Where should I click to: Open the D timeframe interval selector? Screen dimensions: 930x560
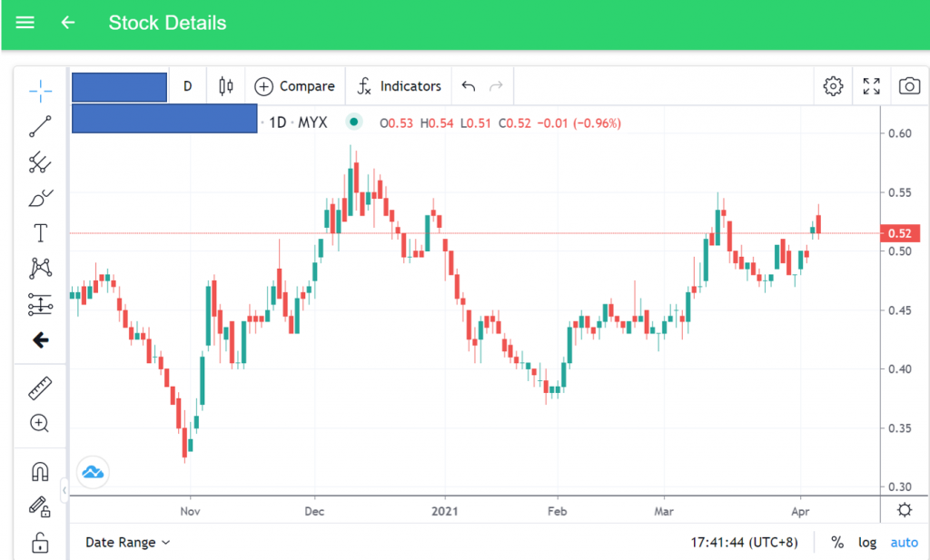188,86
